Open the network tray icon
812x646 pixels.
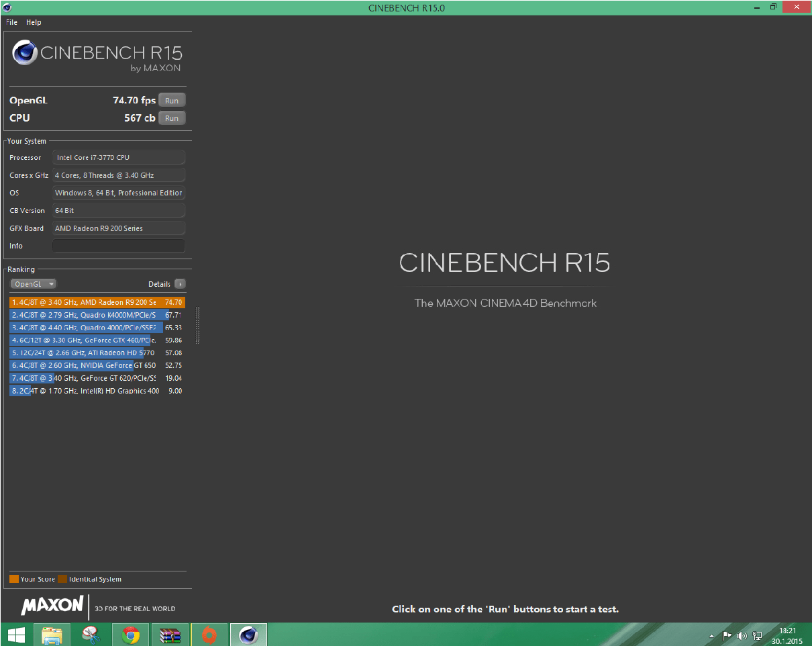click(758, 635)
